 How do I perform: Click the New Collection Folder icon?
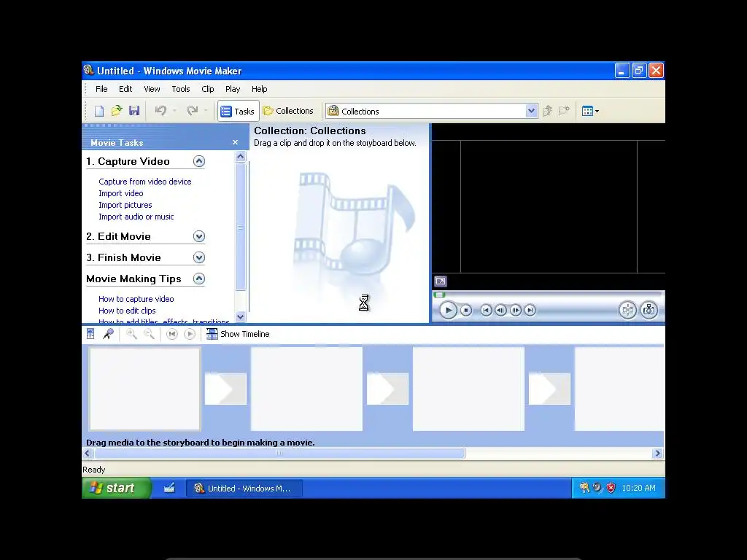(564, 111)
